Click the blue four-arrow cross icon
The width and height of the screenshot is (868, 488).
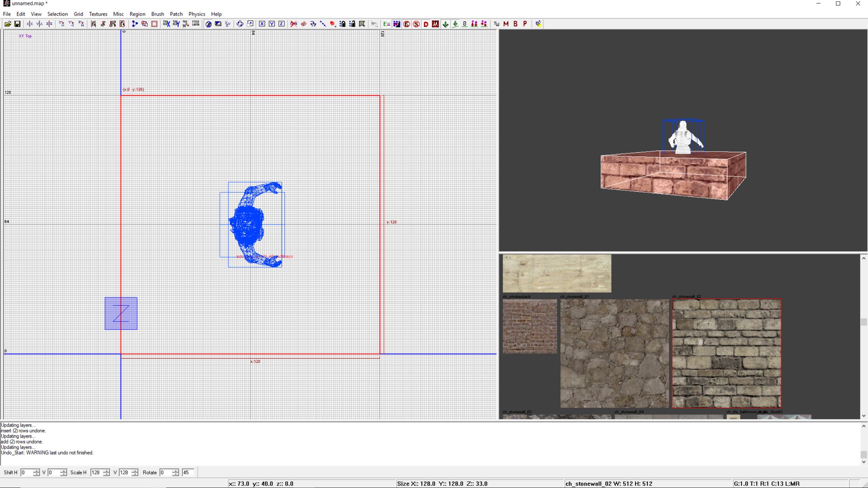click(240, 24)
